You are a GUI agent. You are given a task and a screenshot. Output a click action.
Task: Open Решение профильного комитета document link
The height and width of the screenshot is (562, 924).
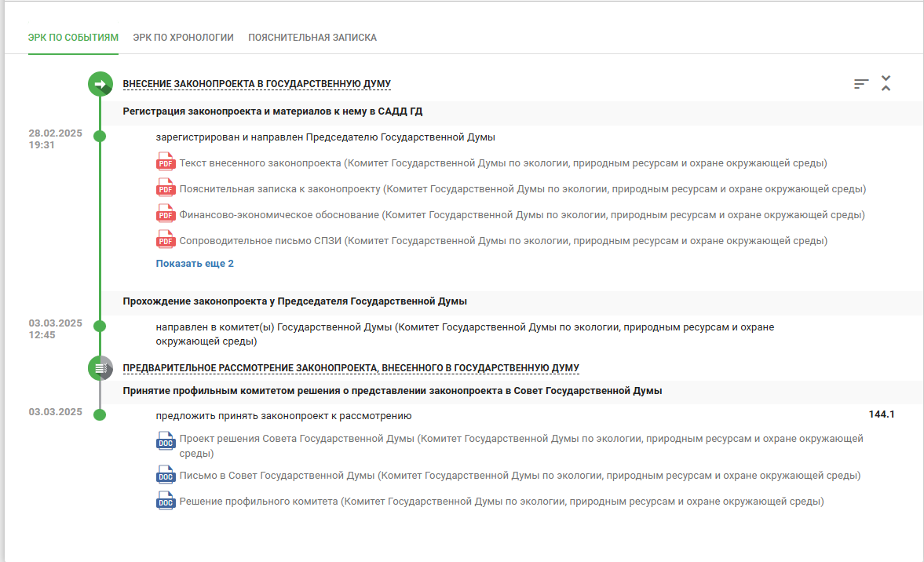pos(502,502)
